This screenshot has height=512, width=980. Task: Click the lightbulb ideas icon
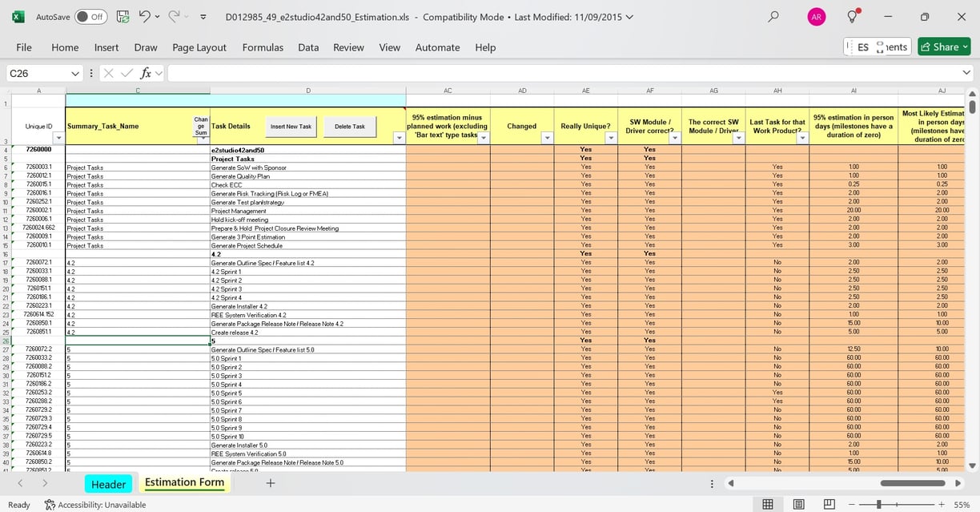pos(853,16)
